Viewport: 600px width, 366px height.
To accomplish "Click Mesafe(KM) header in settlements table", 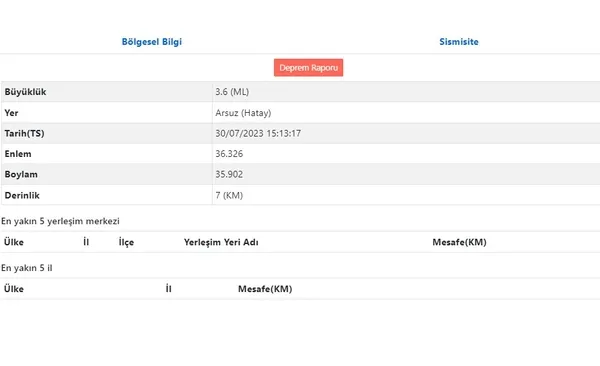I will point(460,242).
